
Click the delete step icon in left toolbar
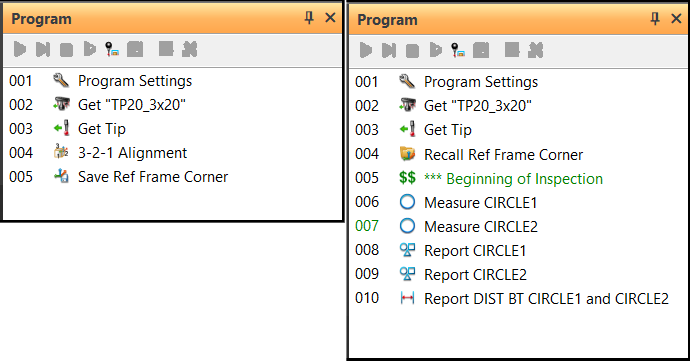point(190,49)
